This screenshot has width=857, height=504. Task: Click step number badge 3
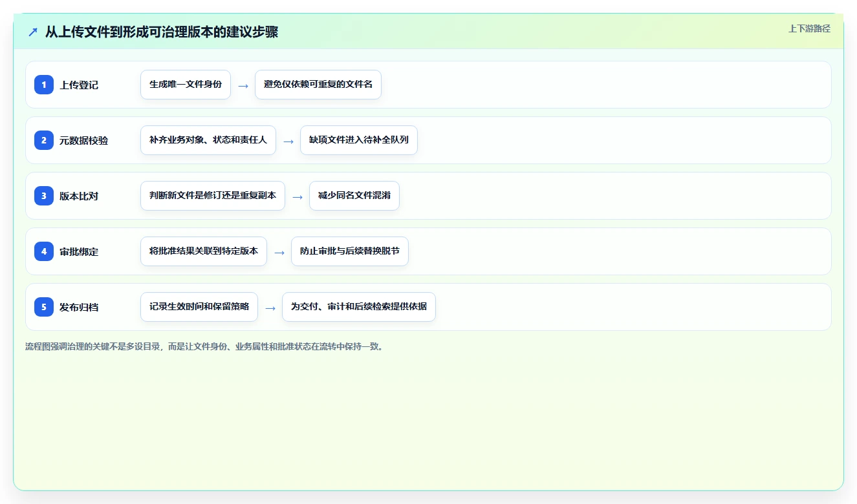point(44,196)
